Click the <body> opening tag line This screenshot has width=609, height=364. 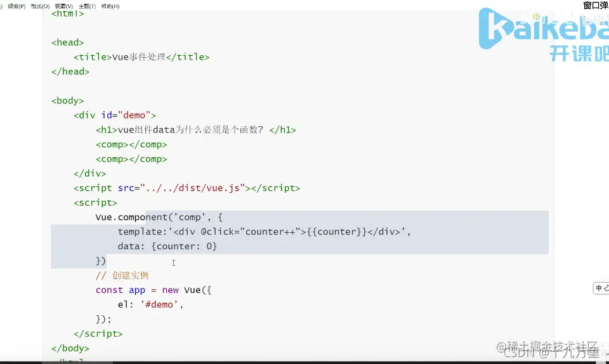[x=68, y=100]
